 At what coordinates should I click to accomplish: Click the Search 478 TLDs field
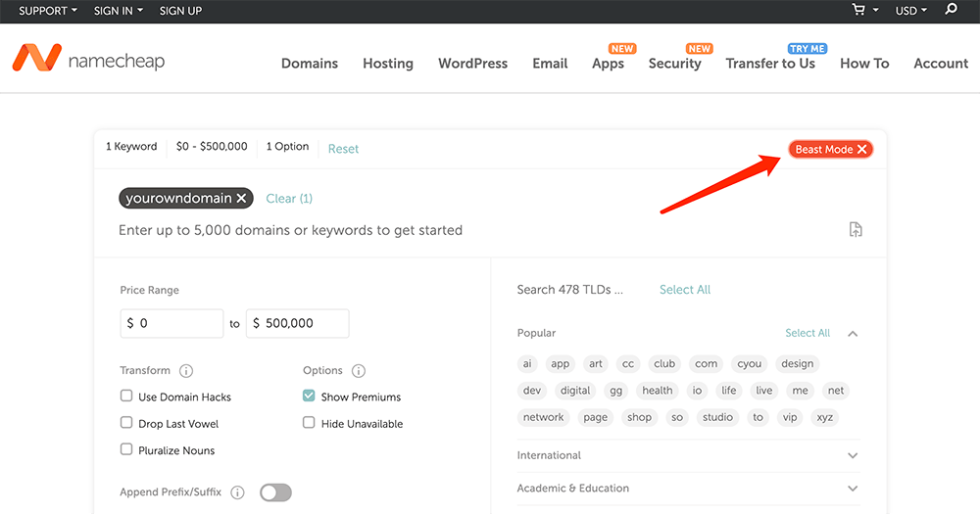coord(570,289)
